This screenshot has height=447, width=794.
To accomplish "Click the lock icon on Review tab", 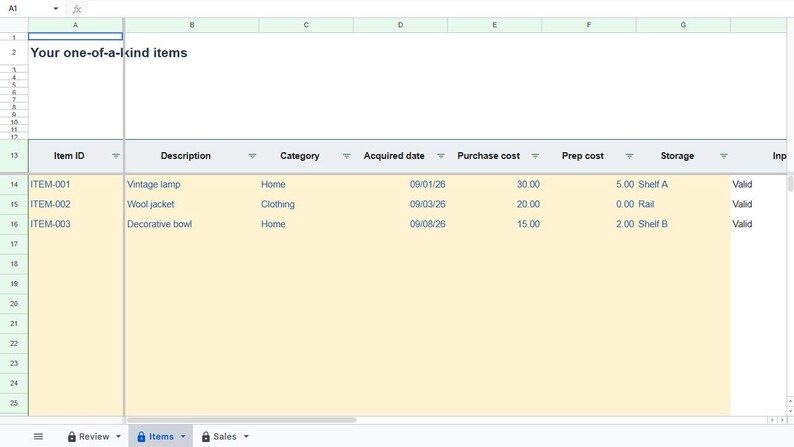I will 72,436.
